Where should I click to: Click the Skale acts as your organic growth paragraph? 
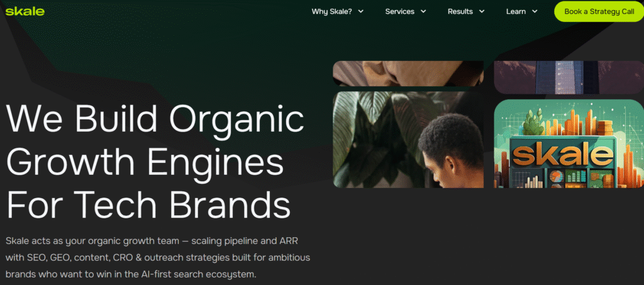tap(158, 257)
